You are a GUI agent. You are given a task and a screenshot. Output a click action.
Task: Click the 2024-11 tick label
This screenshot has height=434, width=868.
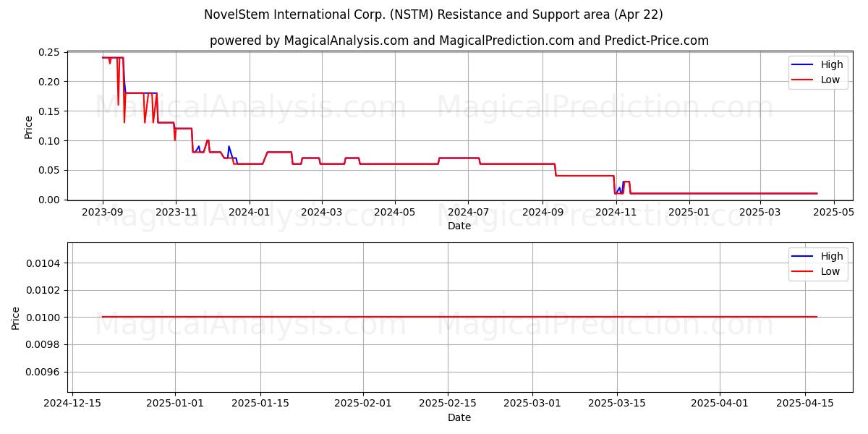coord(615,212)
